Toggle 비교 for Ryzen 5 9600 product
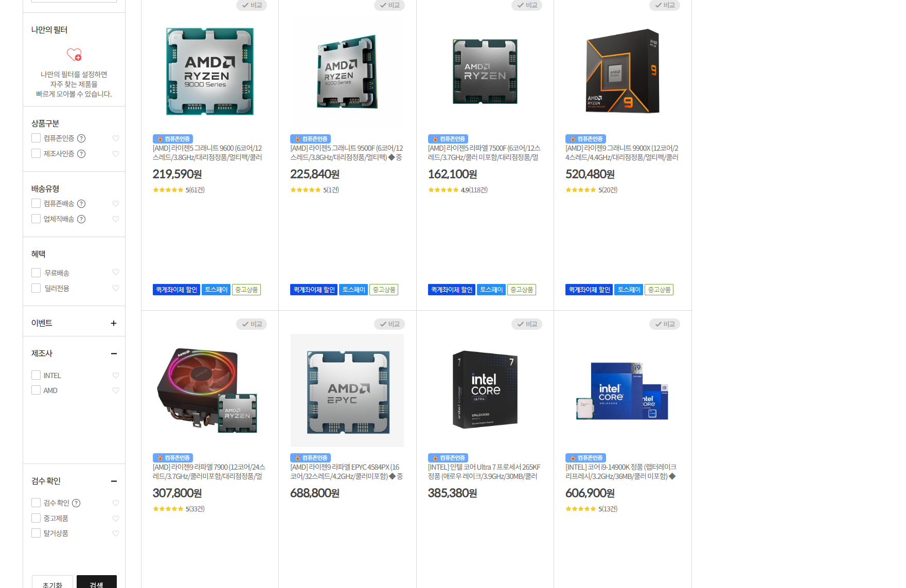 (252, 5)
